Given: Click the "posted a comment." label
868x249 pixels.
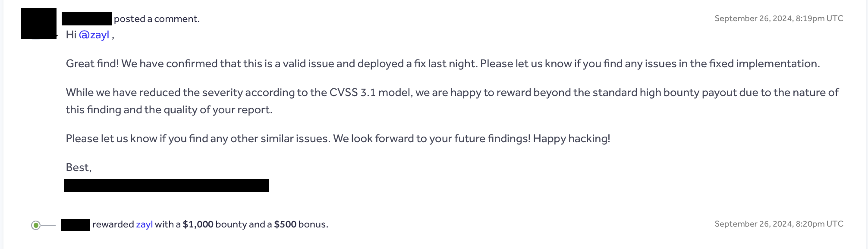Looking at the screenshot, I should pyautogui.click(x=157, y=19).
